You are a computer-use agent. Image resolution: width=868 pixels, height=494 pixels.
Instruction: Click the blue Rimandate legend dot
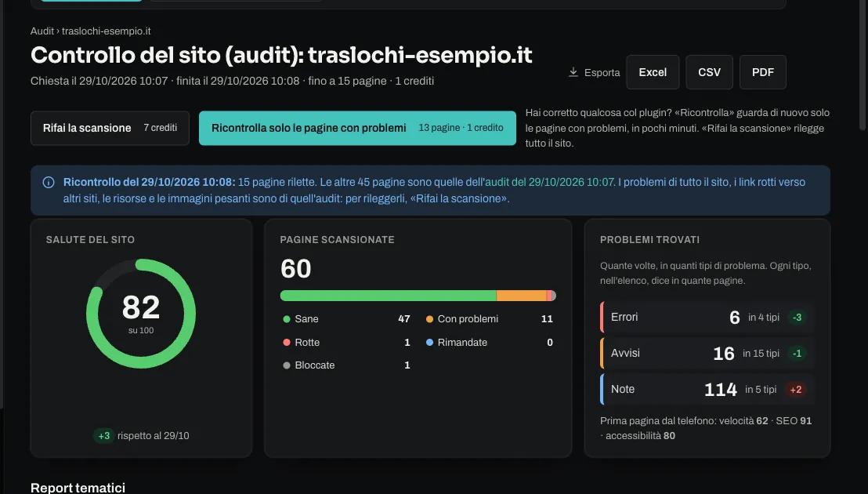point(429,342)
